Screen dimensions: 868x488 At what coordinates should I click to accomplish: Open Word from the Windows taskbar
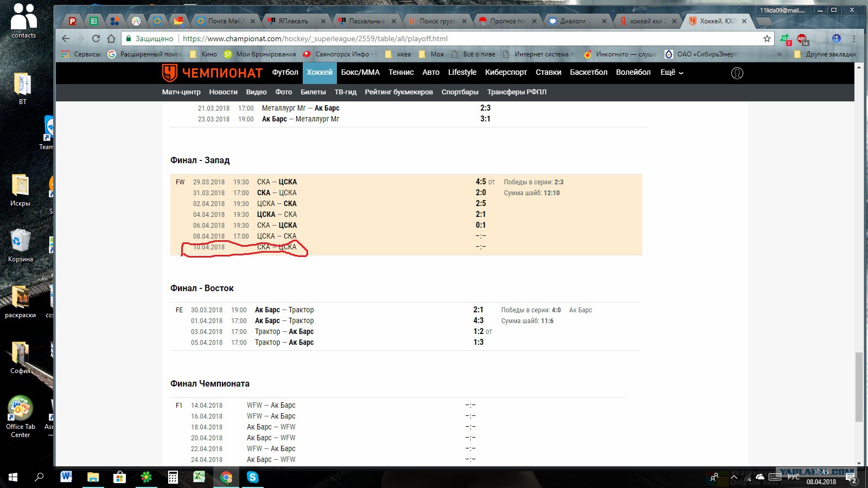click(x=66, y=477)
